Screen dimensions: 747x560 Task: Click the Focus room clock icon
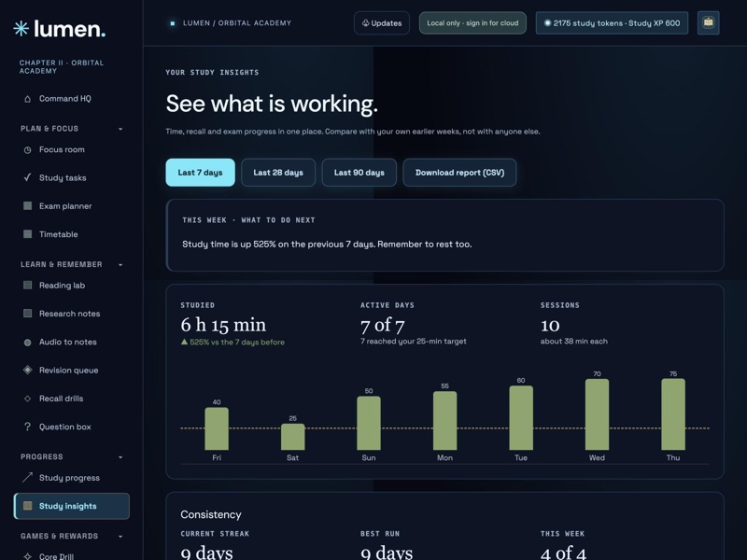click(x=28, y=150)
